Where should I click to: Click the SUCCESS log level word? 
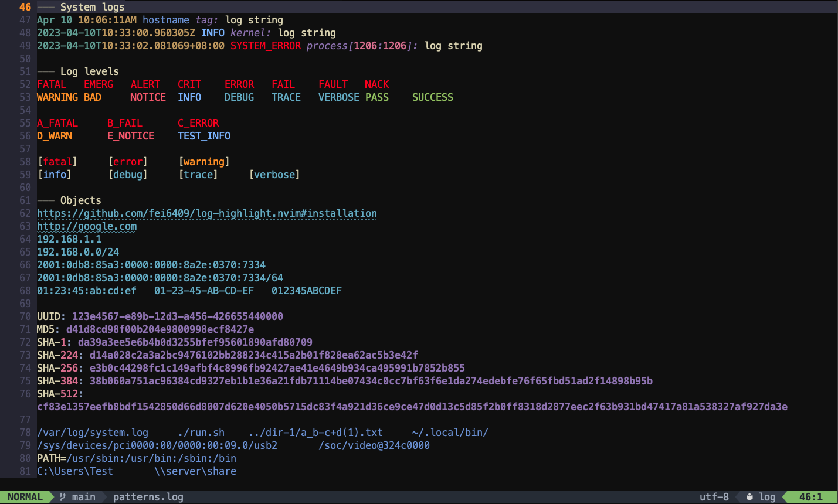(433, 97)
